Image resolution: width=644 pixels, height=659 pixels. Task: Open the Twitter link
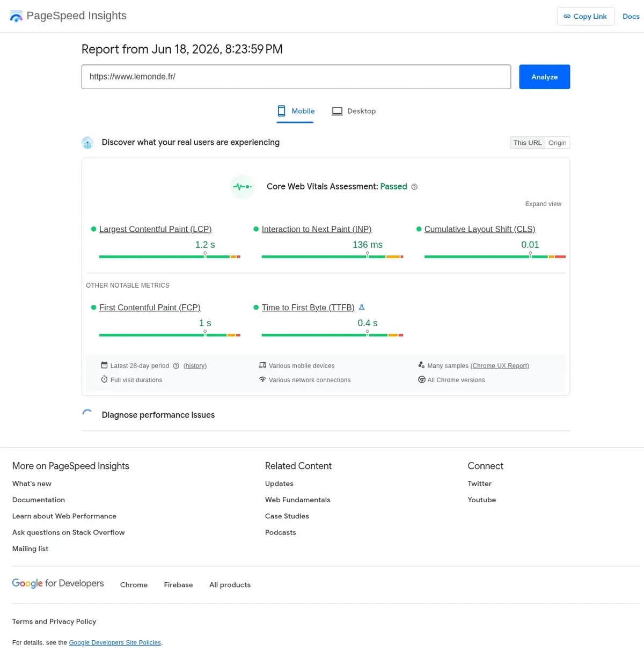479,484
